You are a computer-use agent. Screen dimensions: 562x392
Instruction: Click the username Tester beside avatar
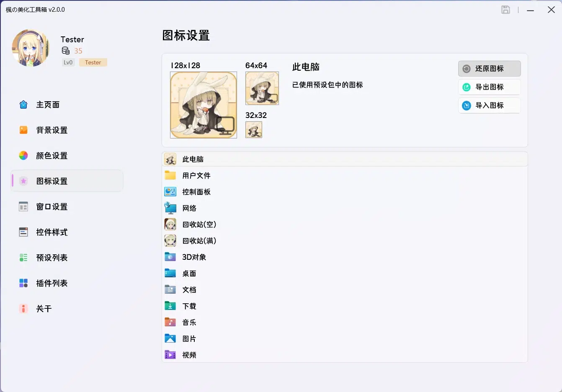click(72, 39)
